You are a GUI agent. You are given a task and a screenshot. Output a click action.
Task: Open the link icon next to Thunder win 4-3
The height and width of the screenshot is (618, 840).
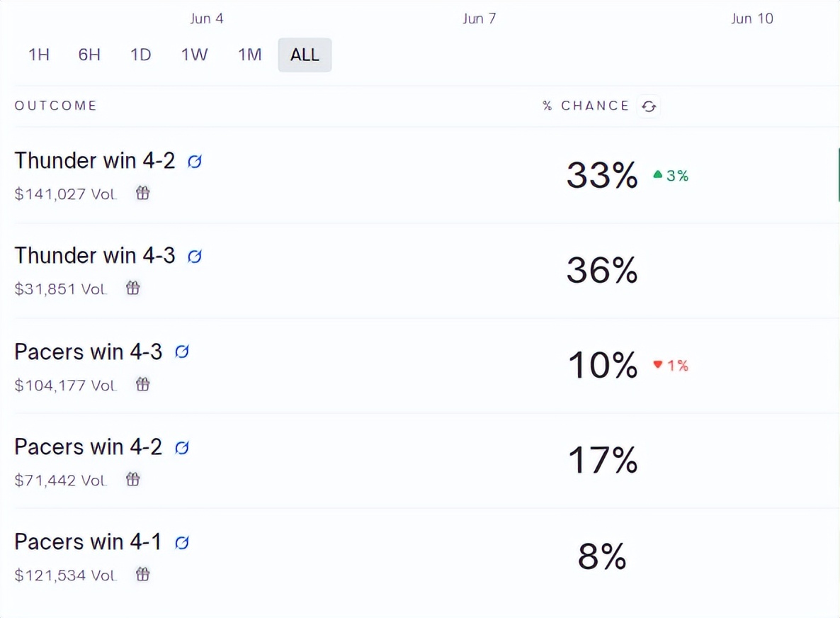click(x=195, y=257)
